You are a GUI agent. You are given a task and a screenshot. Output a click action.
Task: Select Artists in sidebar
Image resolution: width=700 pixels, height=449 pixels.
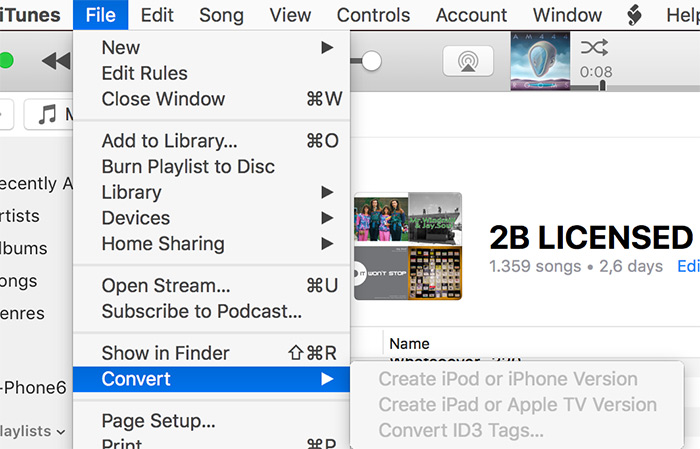(x=20, y=216)
